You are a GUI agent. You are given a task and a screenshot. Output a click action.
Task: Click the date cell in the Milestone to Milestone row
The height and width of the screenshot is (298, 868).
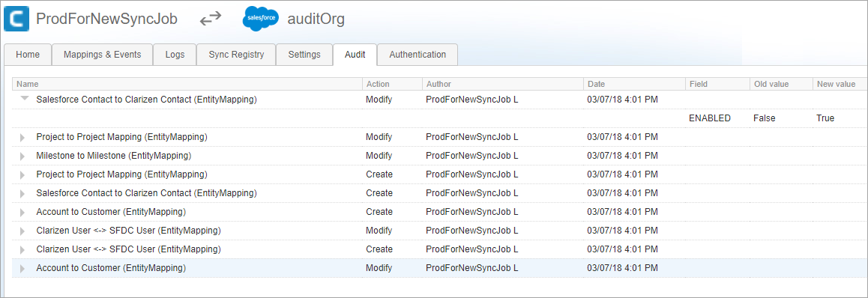622,156
